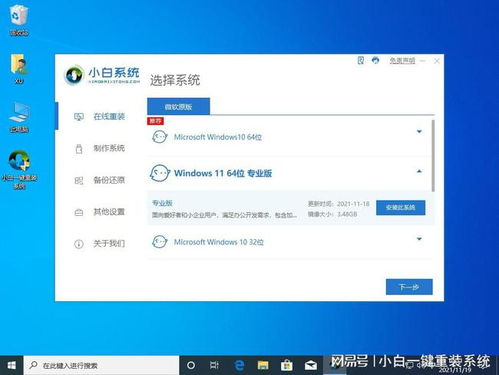
Task: Click the 免责声明 link in title bar
Action: coord(402,61)
